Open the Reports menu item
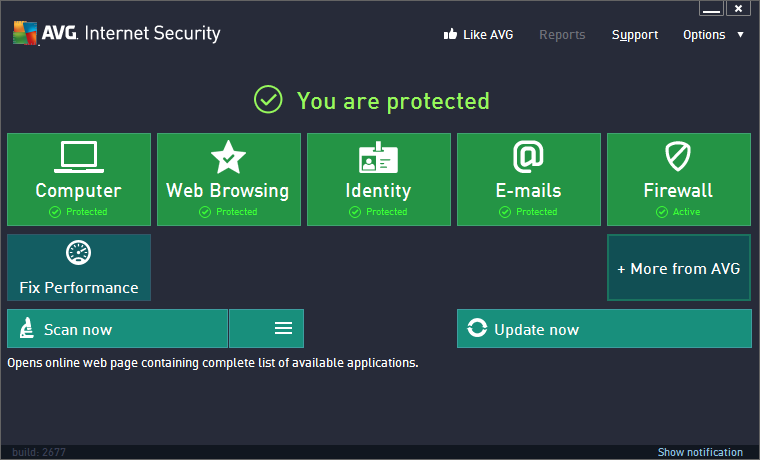Image resolution: width=760 pixels, height=460 pixels. (562, 35)
